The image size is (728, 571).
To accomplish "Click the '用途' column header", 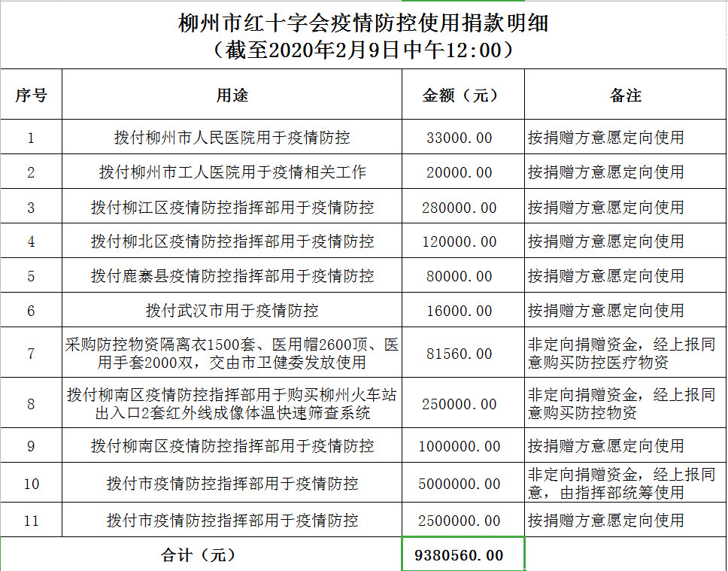I will [x=232, y=95].
